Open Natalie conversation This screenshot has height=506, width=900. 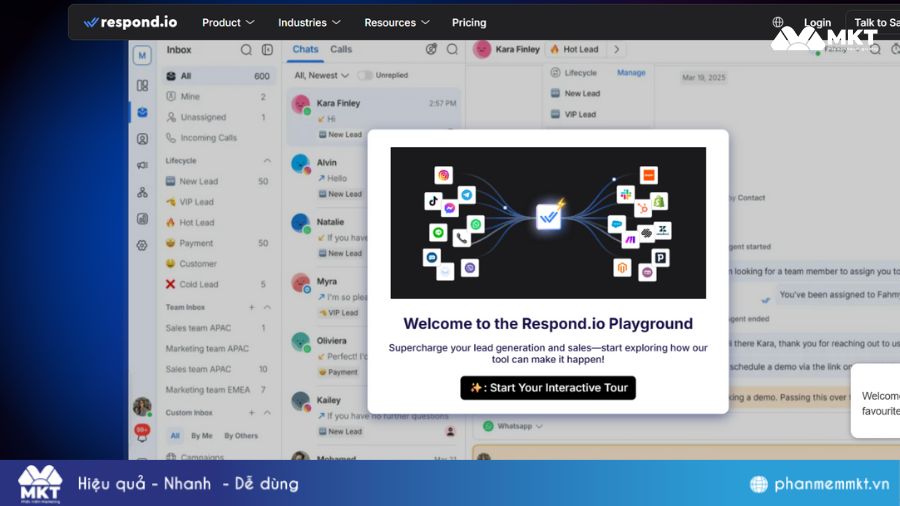(328, 237)
